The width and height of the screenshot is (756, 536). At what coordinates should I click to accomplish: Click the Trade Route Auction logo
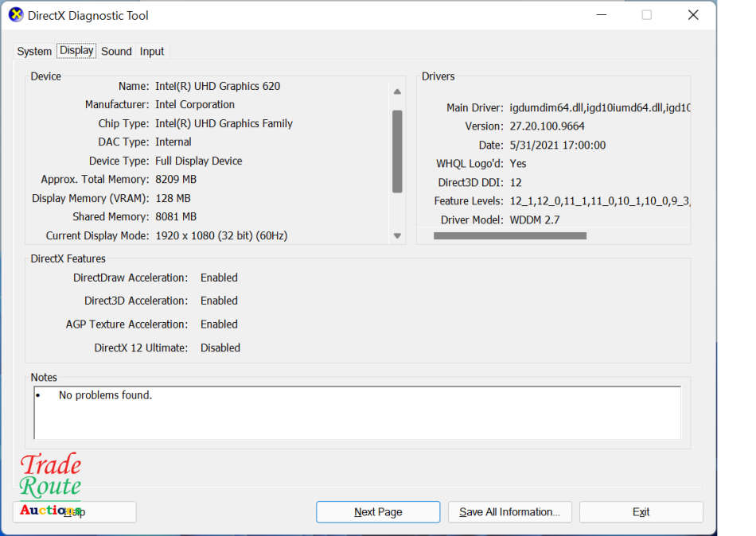point(50,483)
